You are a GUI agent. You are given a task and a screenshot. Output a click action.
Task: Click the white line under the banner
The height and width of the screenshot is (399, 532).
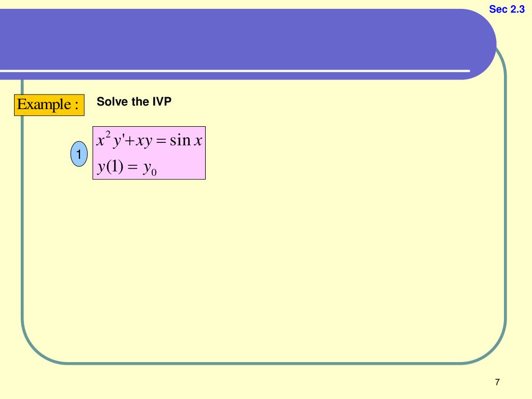[x=235, y=71]
